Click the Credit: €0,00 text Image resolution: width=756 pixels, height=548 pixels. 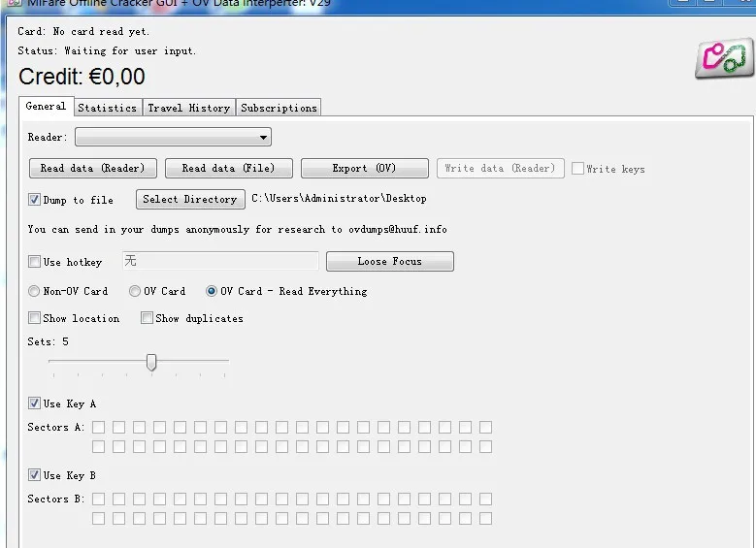pos(82,77)
